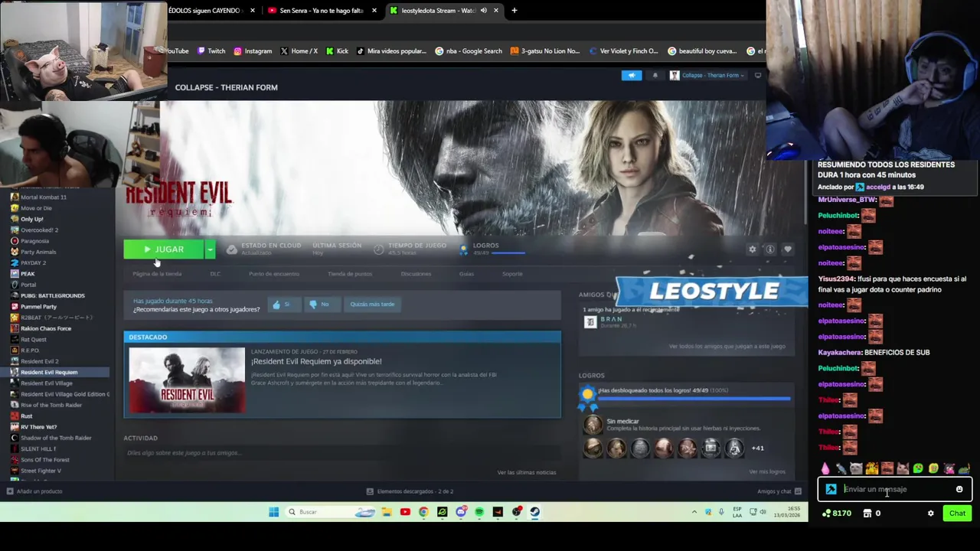Open Punto de encuentro tab
Screen dimensions: 980x551
pos(274,274)
